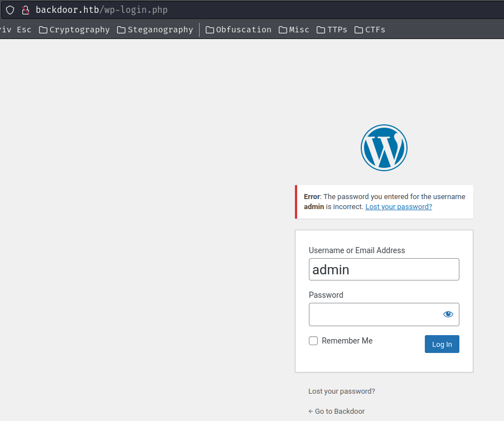Screen dimensions: 504x421
Task: Open the Steganography bookmarks folder
Action: (x=155, y=30)
